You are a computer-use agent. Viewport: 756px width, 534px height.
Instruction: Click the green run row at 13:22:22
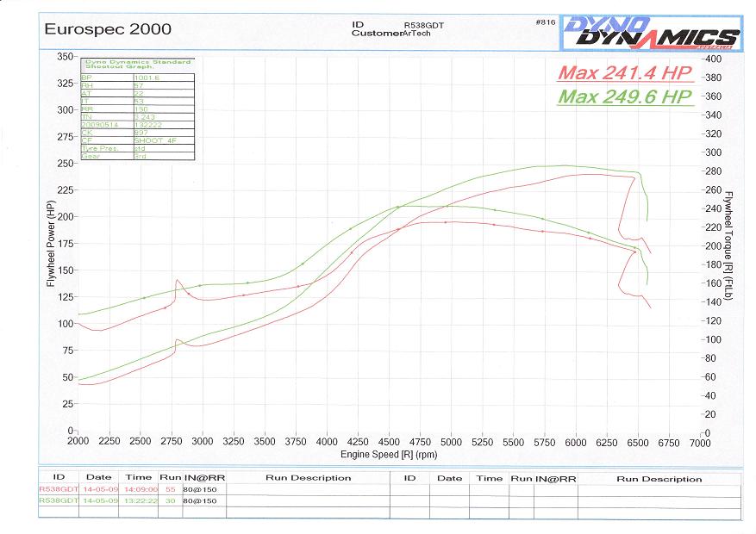(131, 500)
